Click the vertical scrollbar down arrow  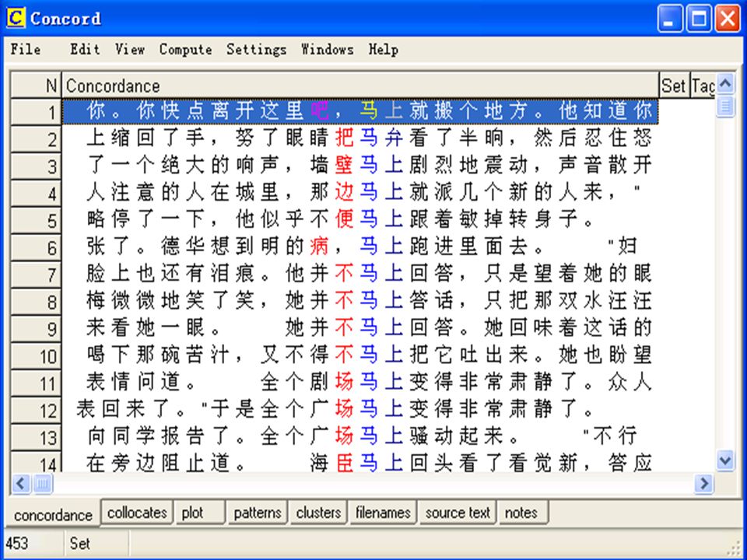click(725, 460)
